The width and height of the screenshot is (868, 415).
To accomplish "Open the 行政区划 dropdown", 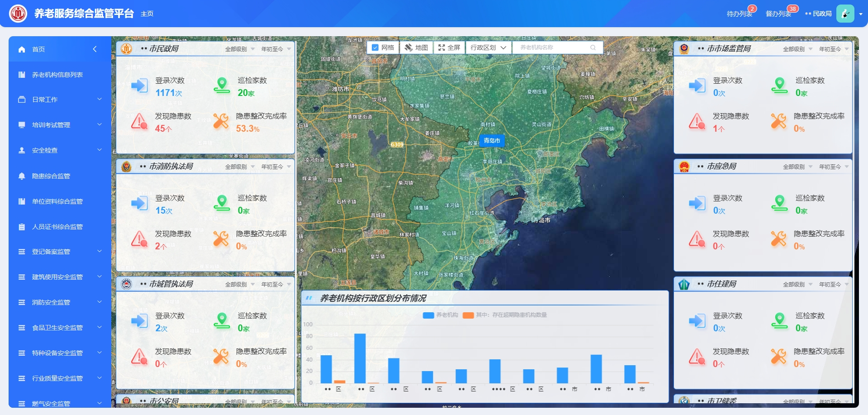I will tap(488, 48).
